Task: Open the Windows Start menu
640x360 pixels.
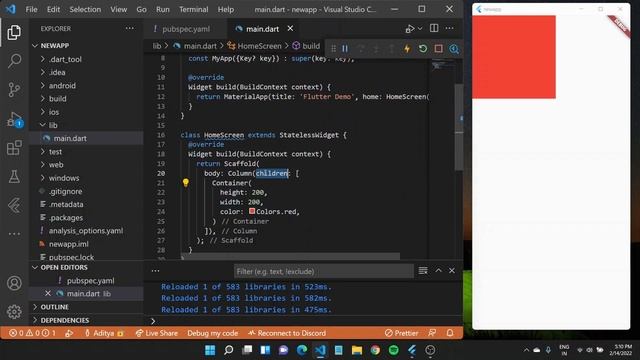Action: [210, 350]
